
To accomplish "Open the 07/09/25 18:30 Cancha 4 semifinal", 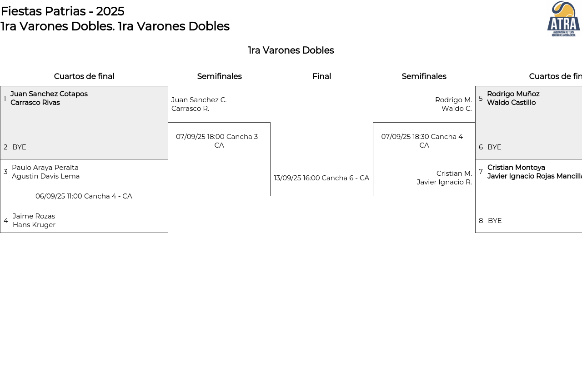I will [424, 141].
